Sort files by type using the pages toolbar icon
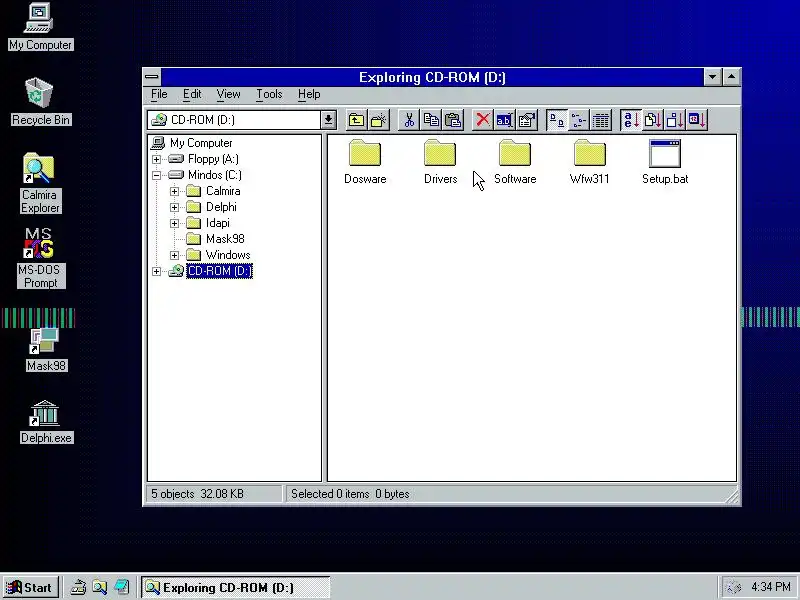 point(653,120)
